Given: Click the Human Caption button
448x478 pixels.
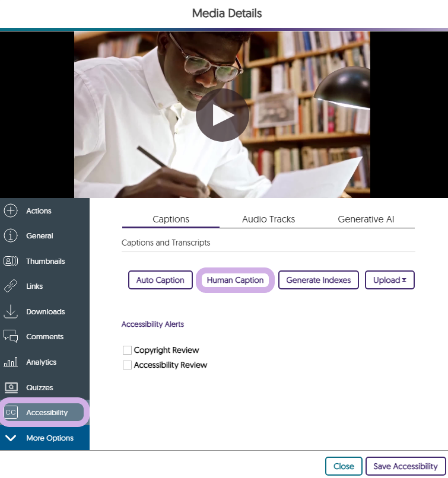Looking at the screenshot, I should (x=235, y=280).
